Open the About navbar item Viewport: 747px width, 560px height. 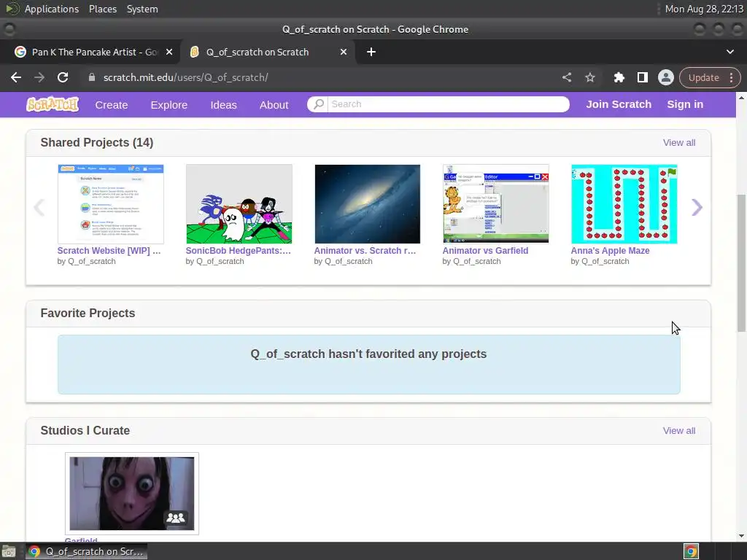(274, 105)
